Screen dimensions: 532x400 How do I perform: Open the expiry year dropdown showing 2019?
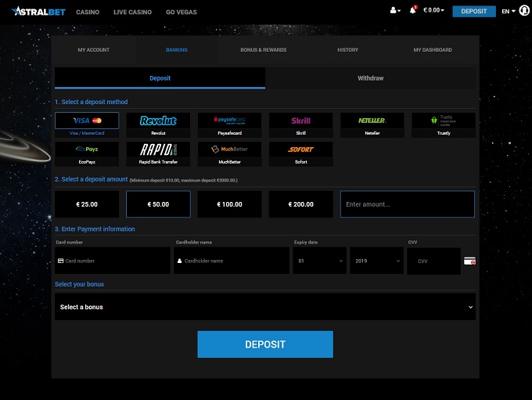376,261
